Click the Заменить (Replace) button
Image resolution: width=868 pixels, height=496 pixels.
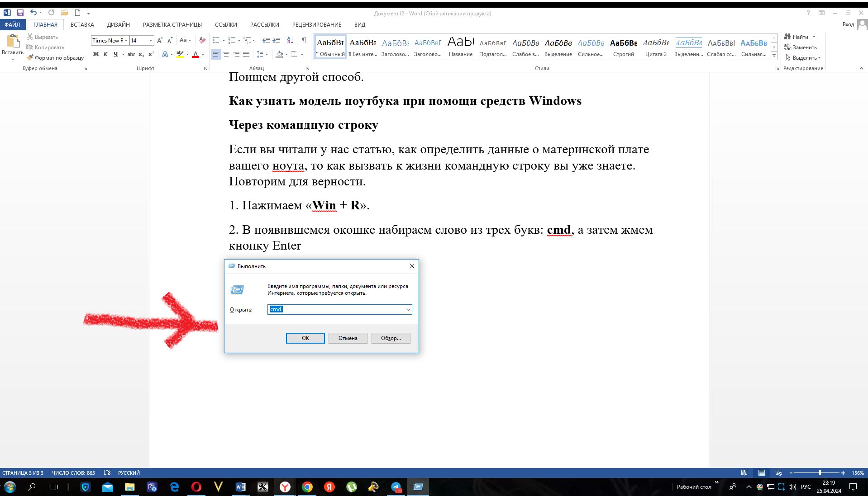click(801, 47)
